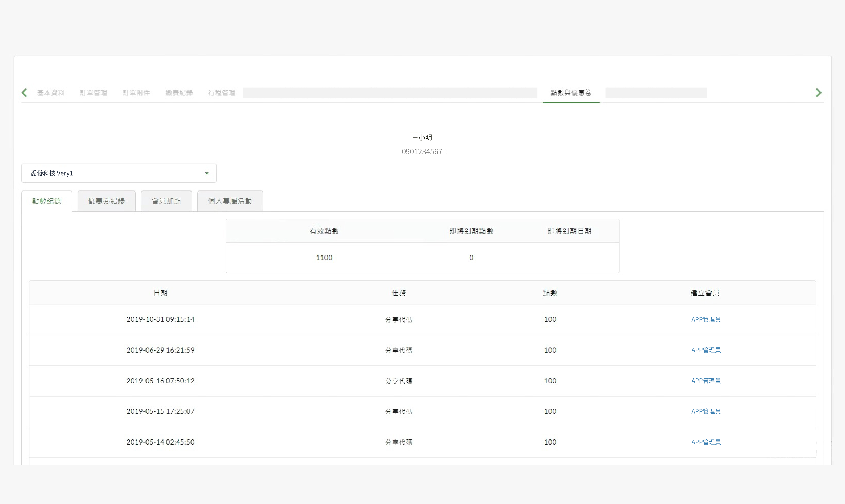
Task: Click APP管理員 link for the 2019-05-16 entry
Action: 706,381
